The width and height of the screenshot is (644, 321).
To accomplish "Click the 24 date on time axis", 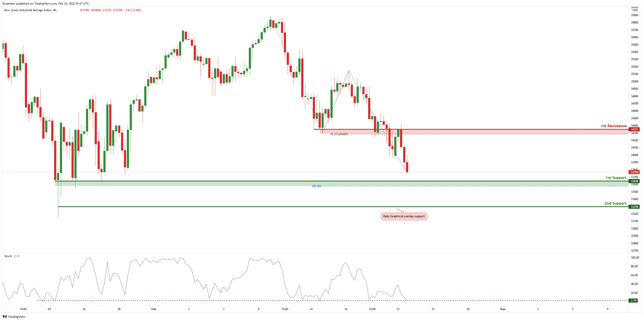I will pyautogui.click(x=49, y=309).
